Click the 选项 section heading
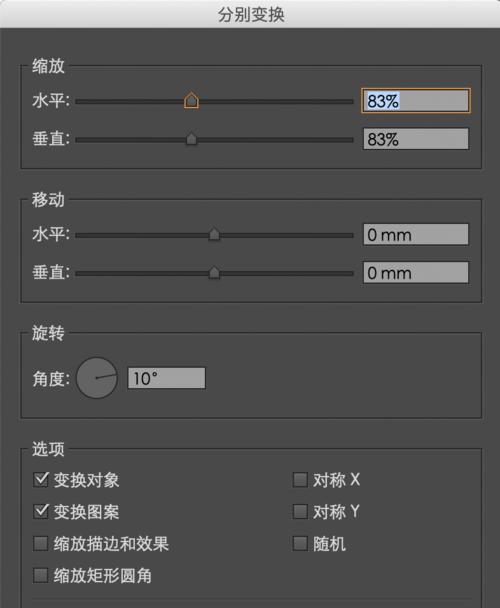 tap(48, 449)
